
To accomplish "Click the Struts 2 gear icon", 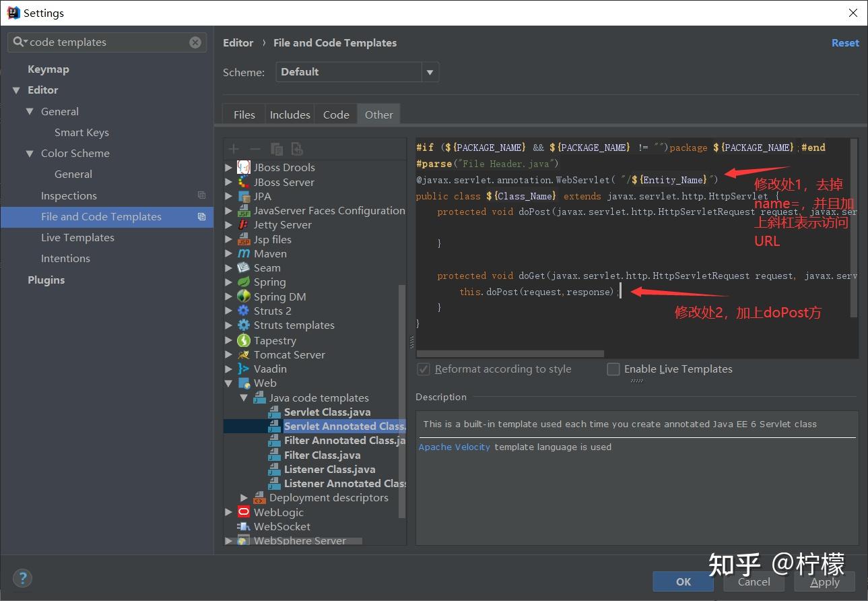I will (244, 311).
